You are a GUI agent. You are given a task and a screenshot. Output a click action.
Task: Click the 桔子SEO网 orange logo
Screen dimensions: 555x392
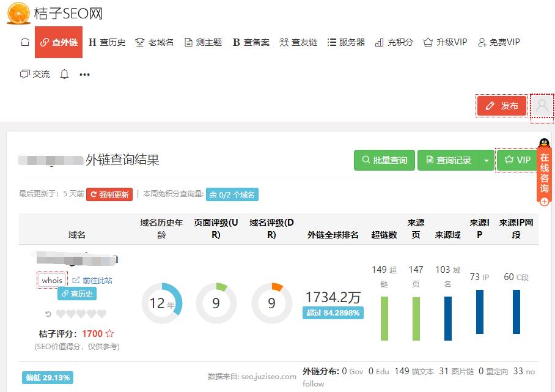[18, 13]
